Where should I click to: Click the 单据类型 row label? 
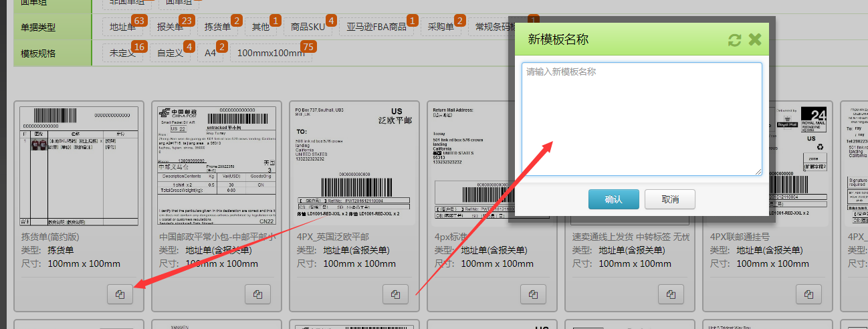(38, 27)
